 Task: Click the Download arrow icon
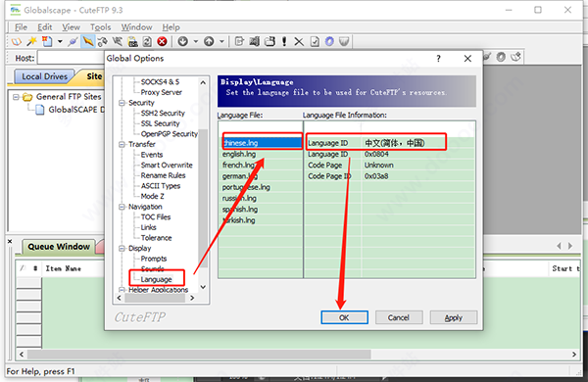[183, 41]
